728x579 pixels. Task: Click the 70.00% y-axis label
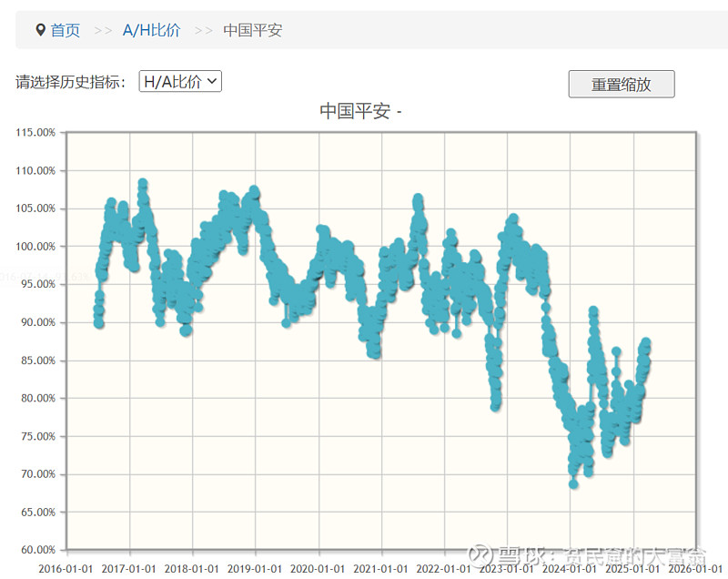coord(38,474)
